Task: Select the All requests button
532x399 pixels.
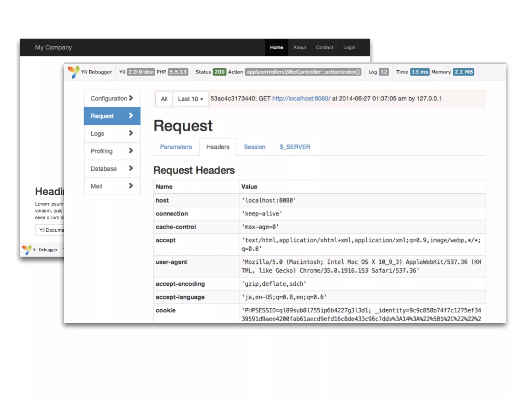Action: [164, 99]
